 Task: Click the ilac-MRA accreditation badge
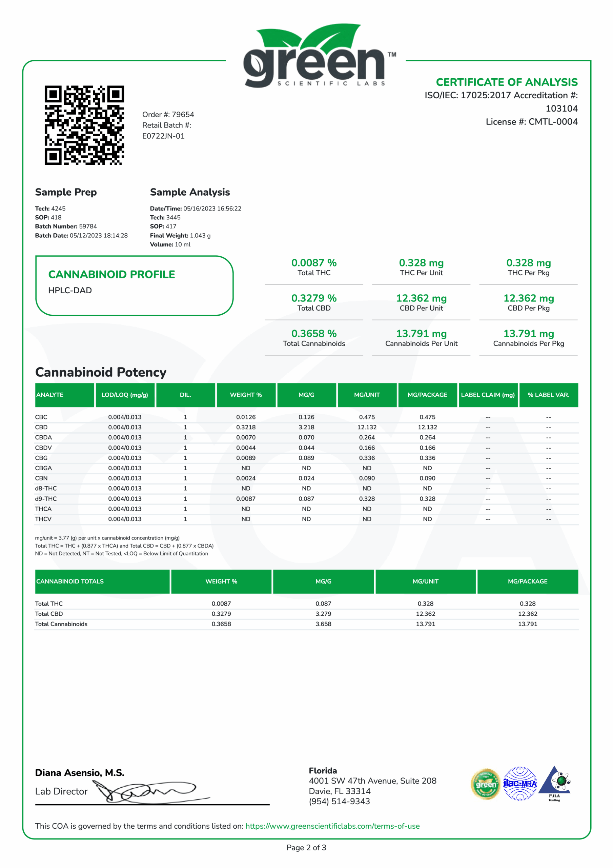(520, 783)
